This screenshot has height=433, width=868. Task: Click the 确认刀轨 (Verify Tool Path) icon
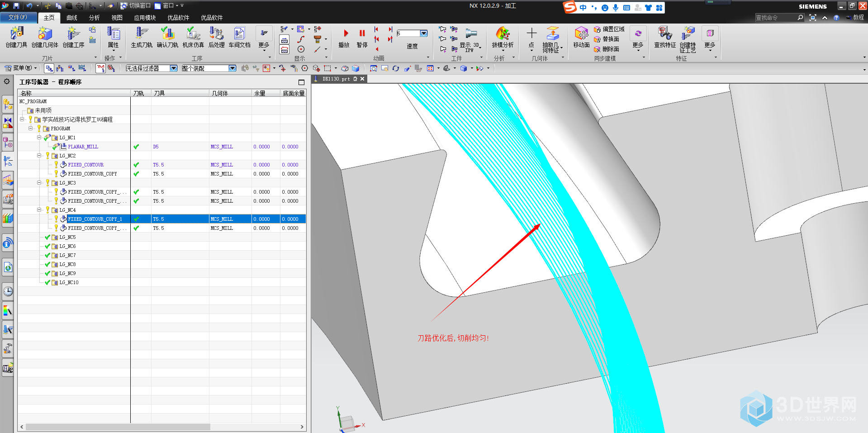[x=167, y=37]
